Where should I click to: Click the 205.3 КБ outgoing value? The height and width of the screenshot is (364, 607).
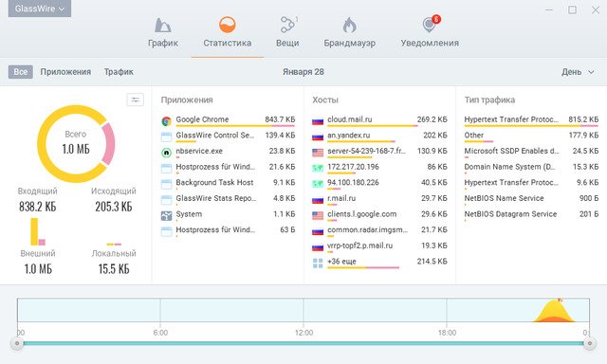tap(114, 207)
